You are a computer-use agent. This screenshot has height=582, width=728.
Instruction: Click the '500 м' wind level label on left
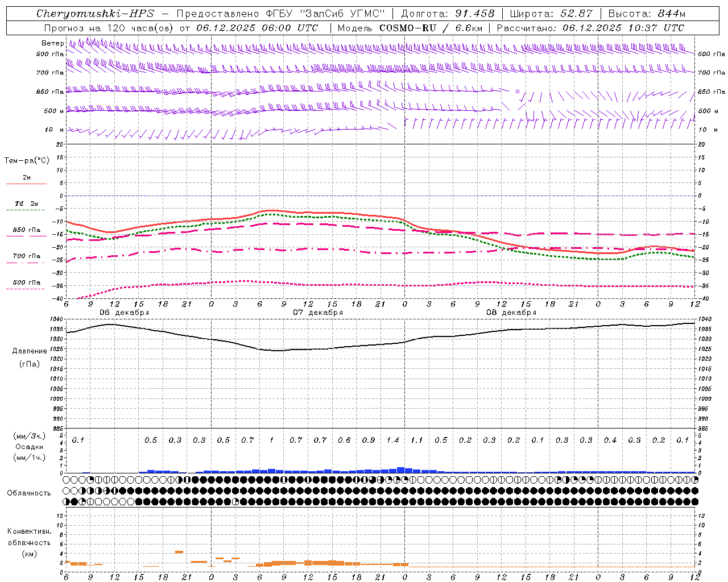pyautogui.click(x=54, y=111)
